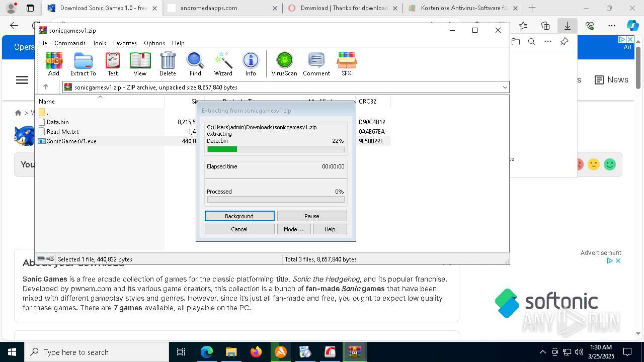Open the Edge downloads icon
644x362 pixels.
click(567, 26)
